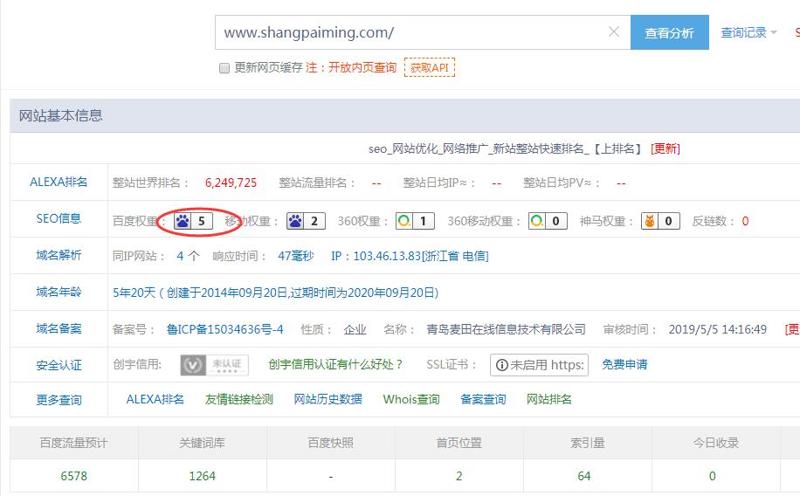Image resolution: width=800 pixels, height=496 pixels.
Task: Click the 未启用 https SSL status box
Action: point(539,365)
